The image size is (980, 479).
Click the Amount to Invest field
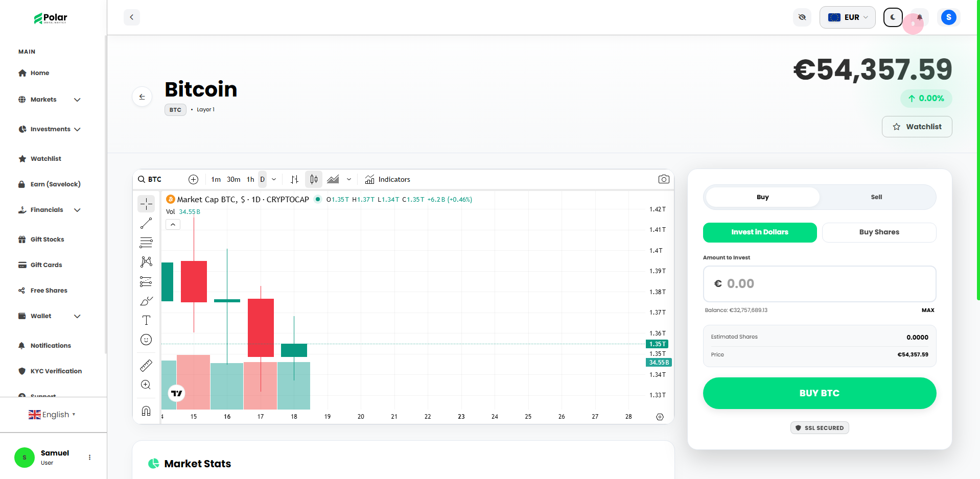pyautogui.click(x=820, y=284)
